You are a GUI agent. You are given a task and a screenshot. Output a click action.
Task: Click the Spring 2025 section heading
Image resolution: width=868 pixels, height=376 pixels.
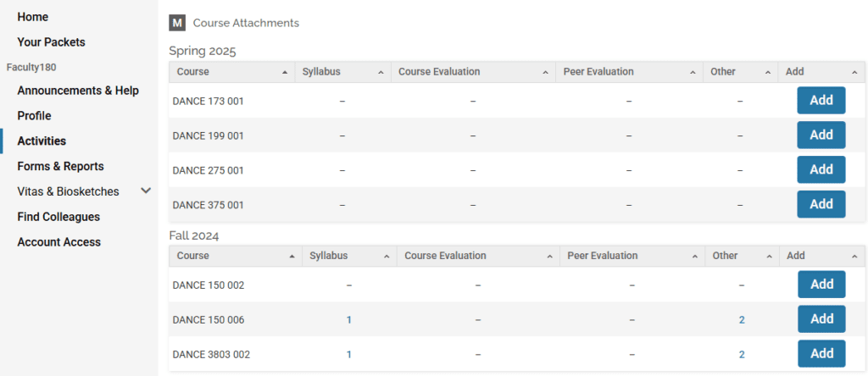(x=203, y=52)
